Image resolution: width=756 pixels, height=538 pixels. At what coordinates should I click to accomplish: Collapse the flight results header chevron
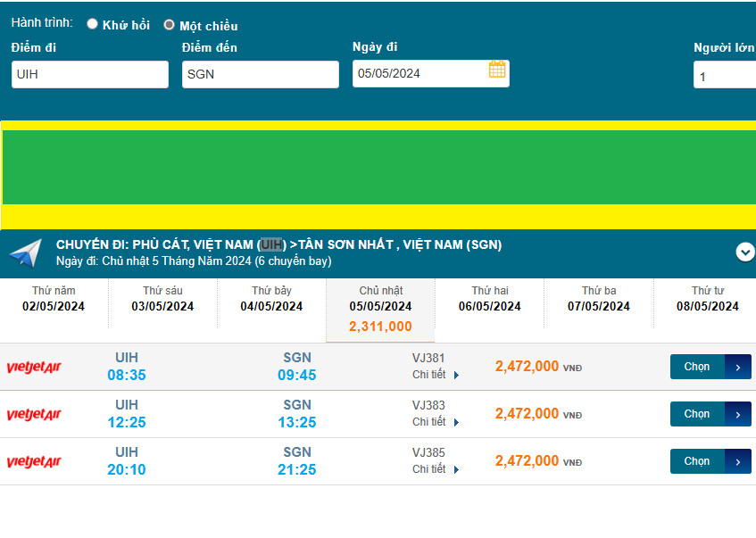(x=744, y=252)
